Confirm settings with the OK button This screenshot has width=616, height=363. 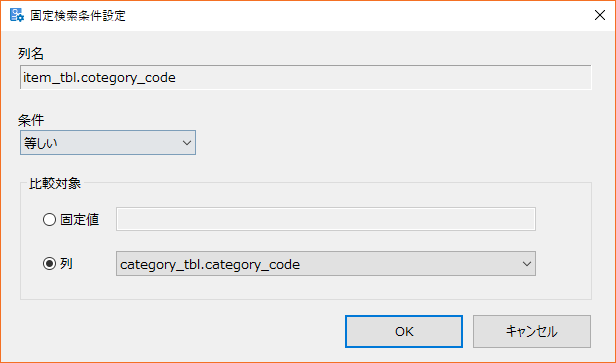pyautogui.click(x=404, y=332)
